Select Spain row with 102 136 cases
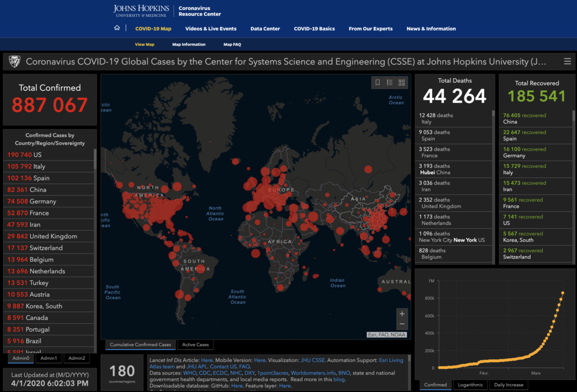This screenshot has height=392, width=577. coord(48,178)
